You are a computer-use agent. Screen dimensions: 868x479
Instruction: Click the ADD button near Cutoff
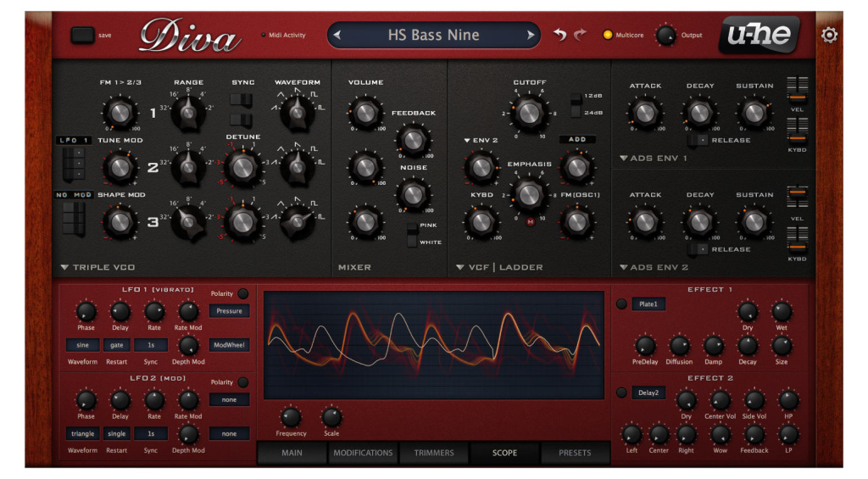[576, 139]
